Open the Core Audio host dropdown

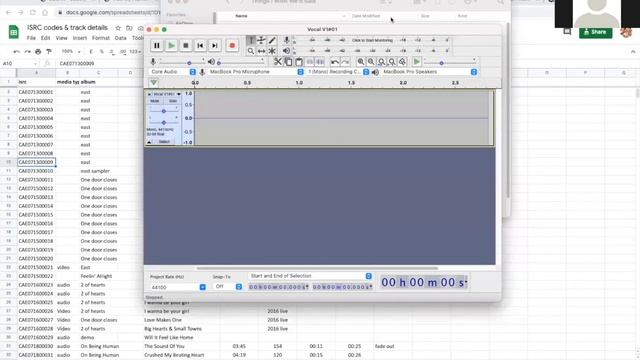173,72
